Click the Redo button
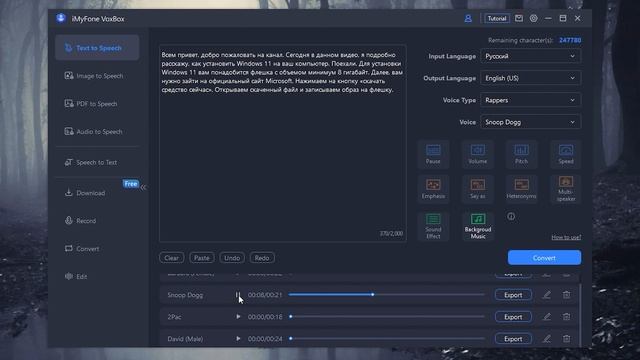Image resolution: width=640 pixels, height=360 pixels. 262,258
